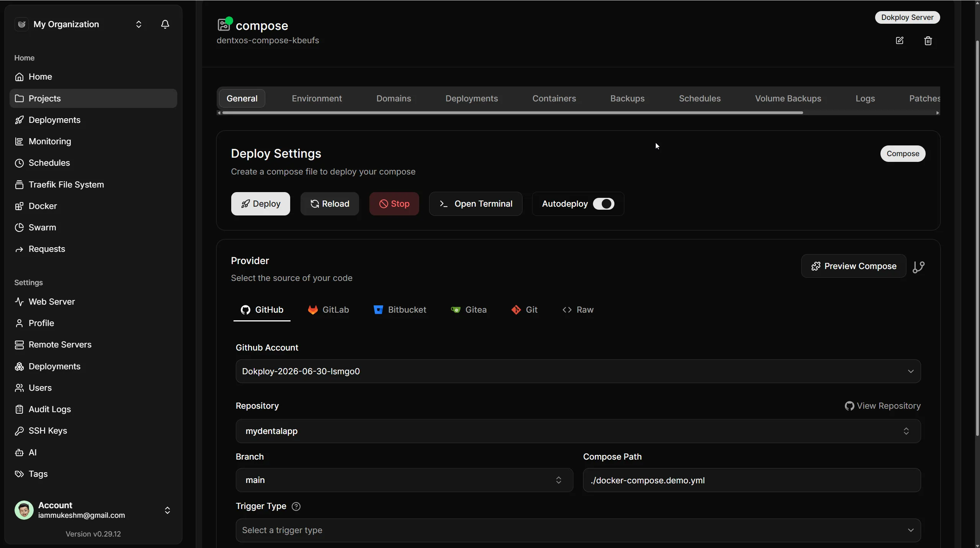Open the branch icon beside Preview Compose
The image size is (980, 548).
(918, 267)
